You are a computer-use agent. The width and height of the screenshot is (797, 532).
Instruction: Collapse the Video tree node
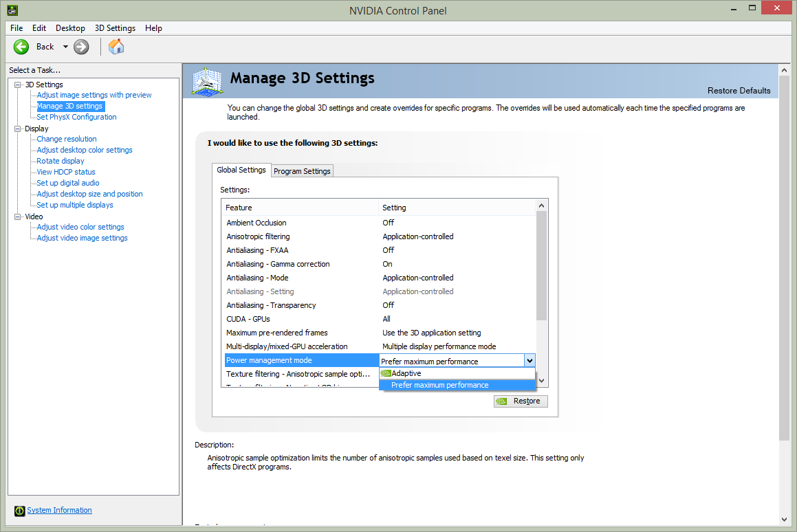(18, 217)
